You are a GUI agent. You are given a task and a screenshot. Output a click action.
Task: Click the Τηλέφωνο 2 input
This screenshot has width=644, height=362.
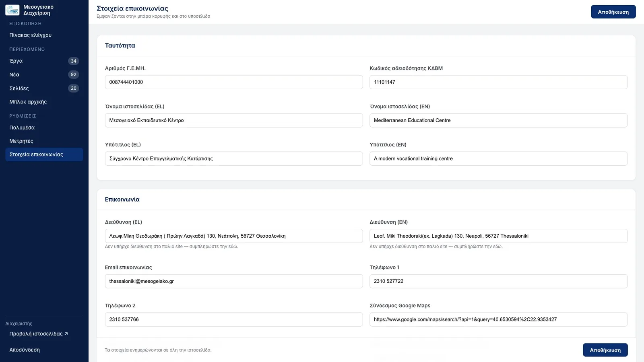234,319
